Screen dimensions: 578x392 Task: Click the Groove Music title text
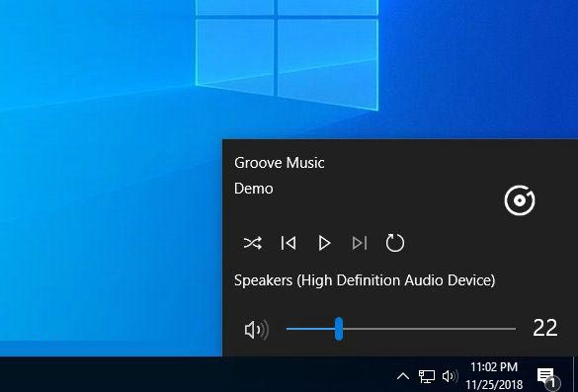point(279,163)
